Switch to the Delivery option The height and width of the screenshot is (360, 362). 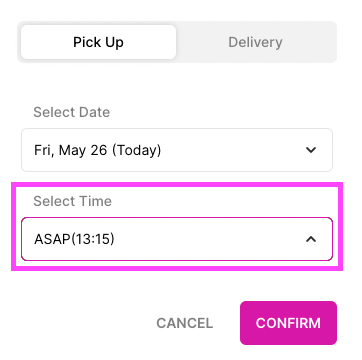[x=255, y=42]
